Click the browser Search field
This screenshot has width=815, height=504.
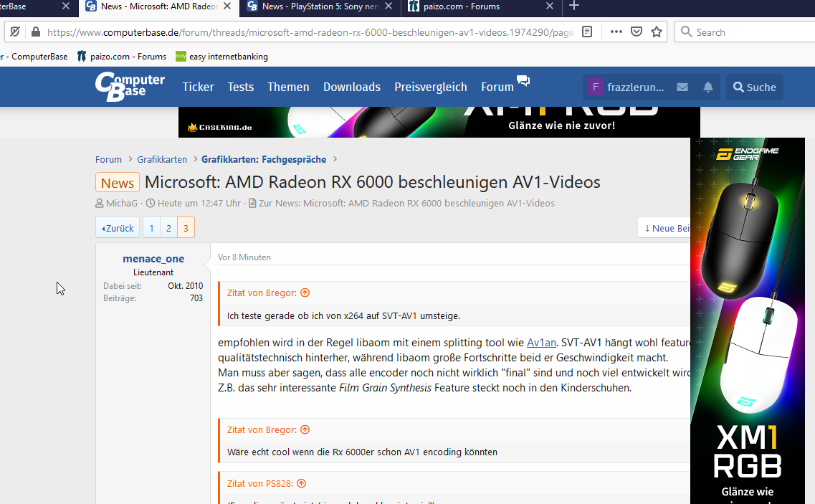point(748,32)
